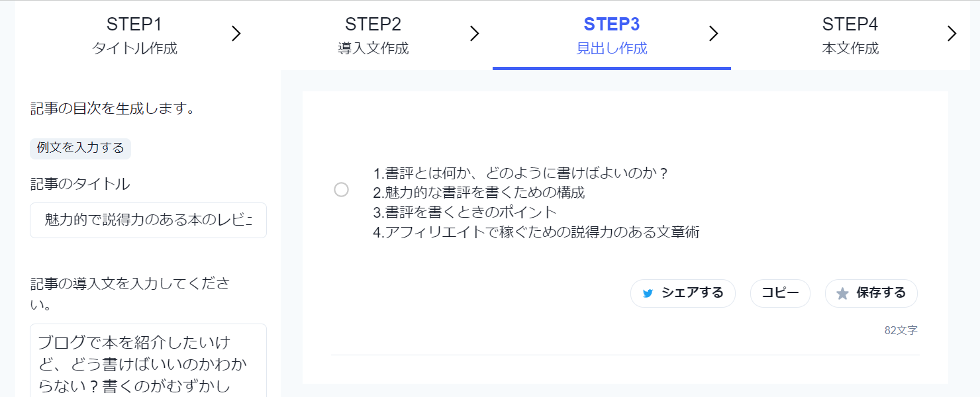The image size is (980, 397).
Task: Click the chevron arrow after STEP4
Action: (x=952, y=34)
